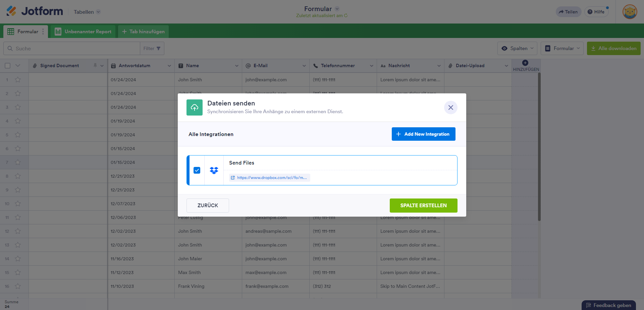Screen dimensions: 644x310
Task: Open the Antwortdatum column dropdown
Action: pyautogui.click(x=169, y=66)
